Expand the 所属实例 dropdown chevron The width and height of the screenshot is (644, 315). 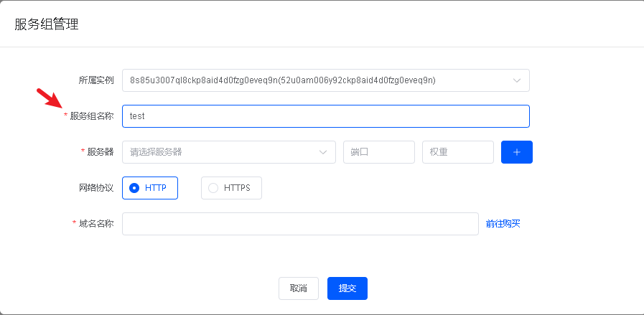pyautogui.click(x=517, y=80)
